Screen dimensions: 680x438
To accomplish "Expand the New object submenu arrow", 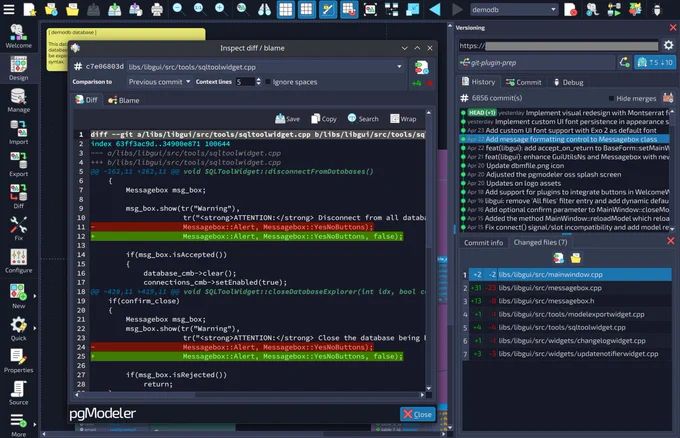I will (x=35, y=296).
